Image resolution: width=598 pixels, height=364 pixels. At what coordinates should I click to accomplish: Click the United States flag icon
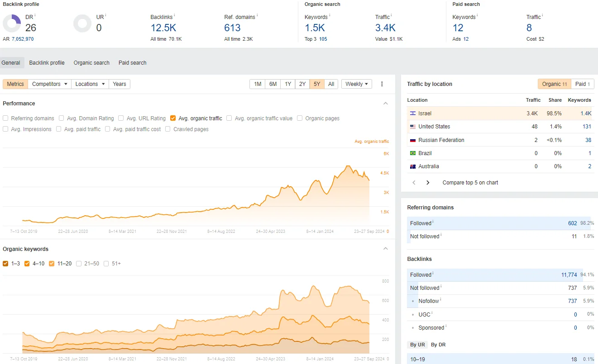click(413, 127)
